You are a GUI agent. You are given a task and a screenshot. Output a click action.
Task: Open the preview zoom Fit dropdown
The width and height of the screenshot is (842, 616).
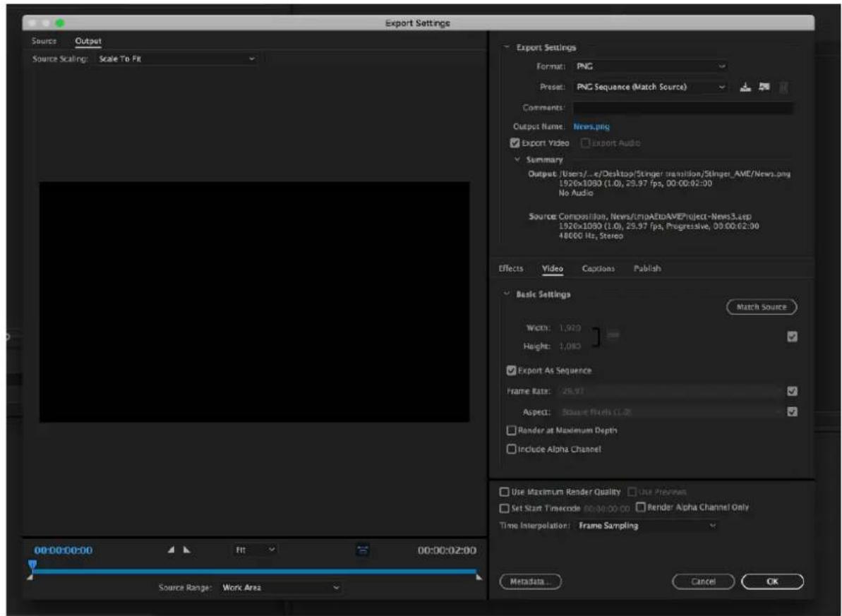255,550
